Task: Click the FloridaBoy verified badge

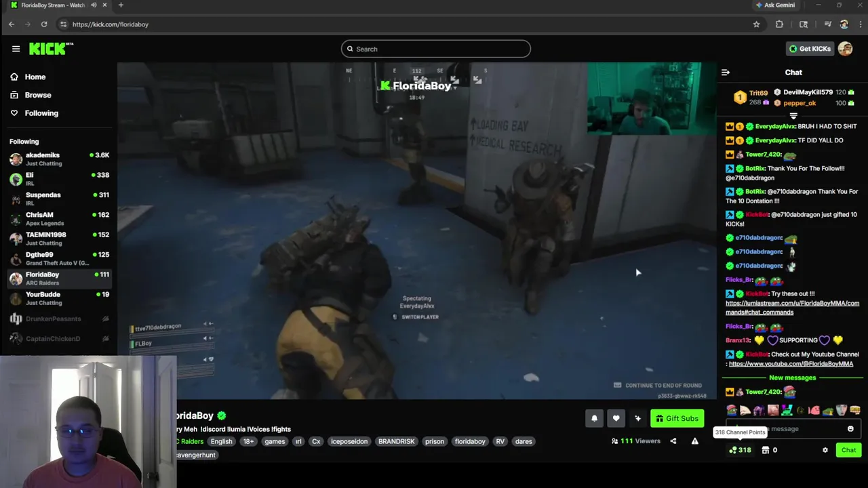Action: point(221,415)
